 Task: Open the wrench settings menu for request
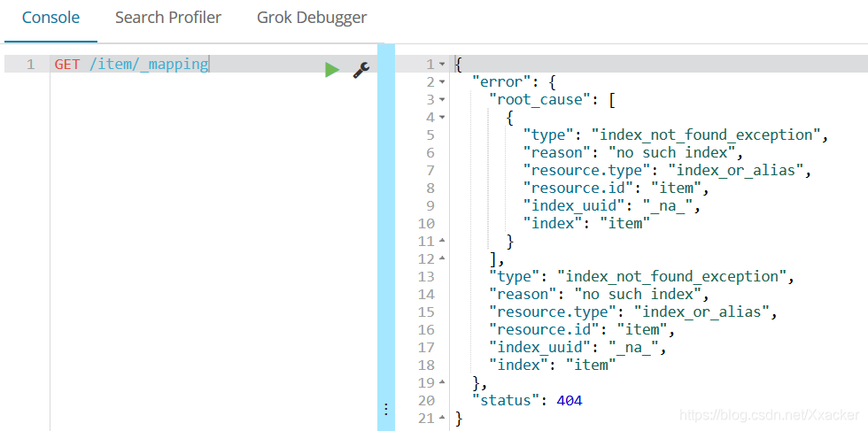pyautogui.click(x=361, y=70)
